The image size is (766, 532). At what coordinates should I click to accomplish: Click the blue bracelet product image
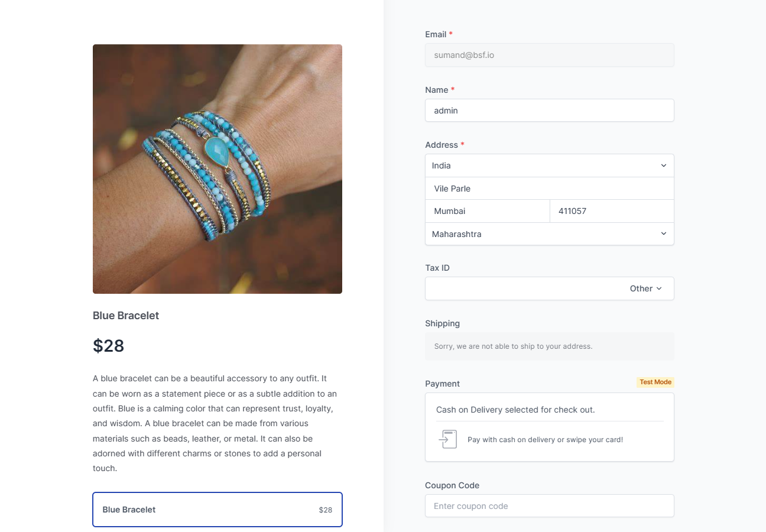(218, 169)
